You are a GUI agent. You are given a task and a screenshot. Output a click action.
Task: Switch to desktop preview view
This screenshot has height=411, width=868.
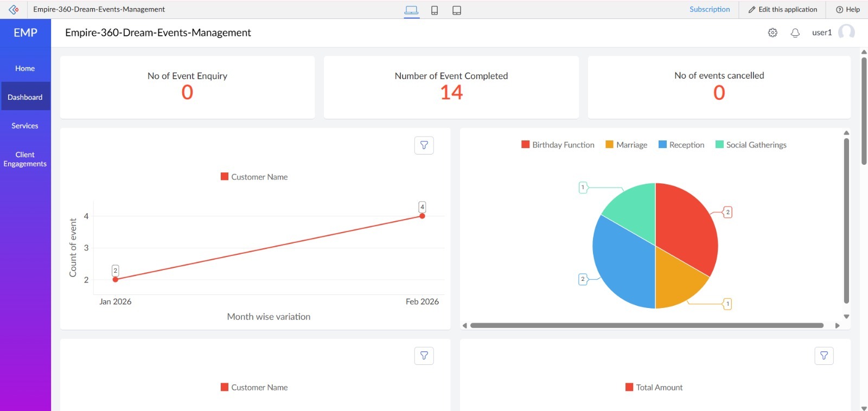coord(411,10)
